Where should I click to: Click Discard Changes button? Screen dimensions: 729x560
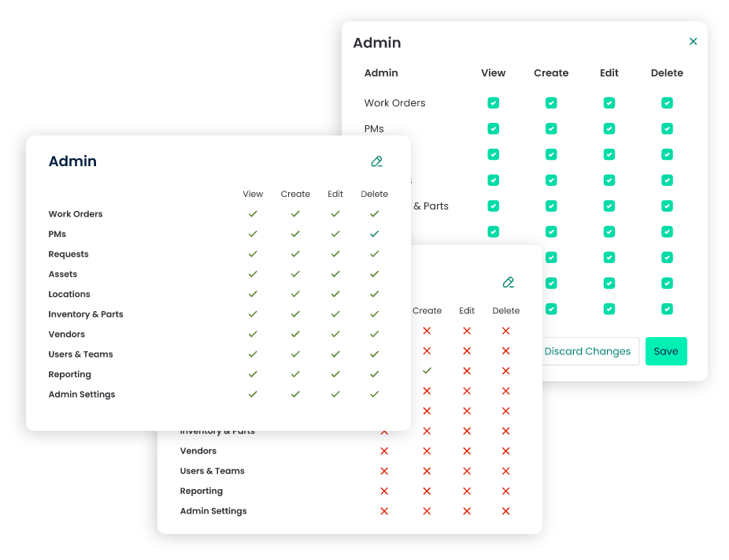point(587,351)
